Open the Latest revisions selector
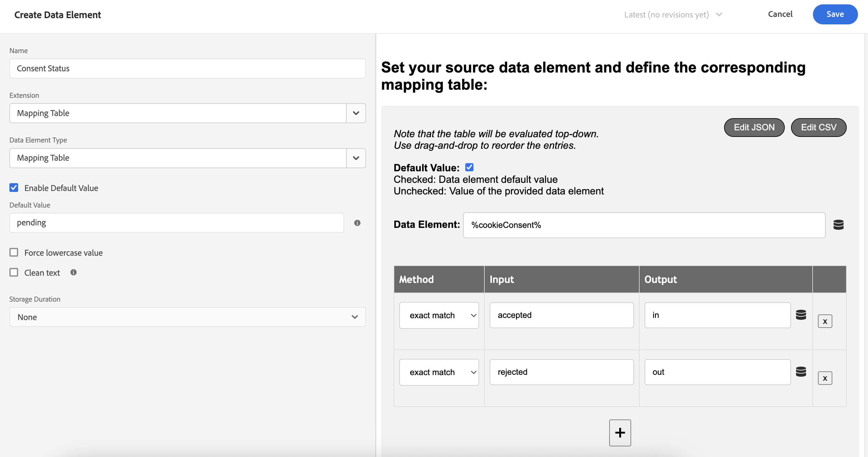The height and width of the screenshot is (457, 868). [673, 14]
